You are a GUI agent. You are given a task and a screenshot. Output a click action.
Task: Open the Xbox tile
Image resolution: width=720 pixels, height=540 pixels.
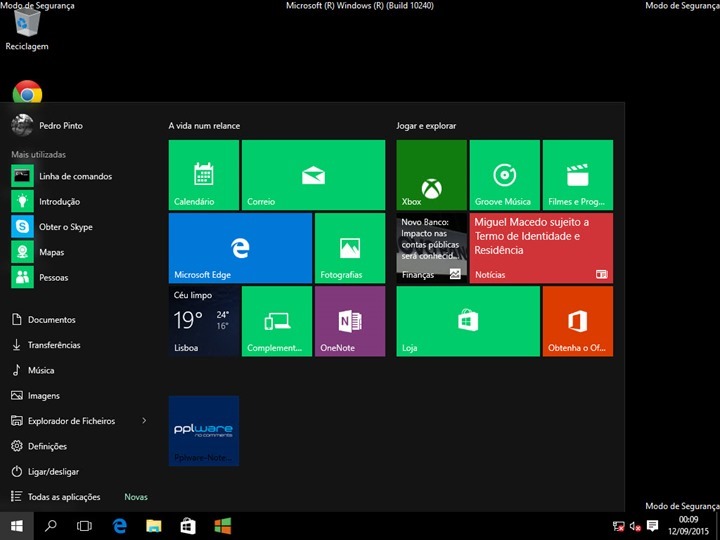[x=431, y=175]
